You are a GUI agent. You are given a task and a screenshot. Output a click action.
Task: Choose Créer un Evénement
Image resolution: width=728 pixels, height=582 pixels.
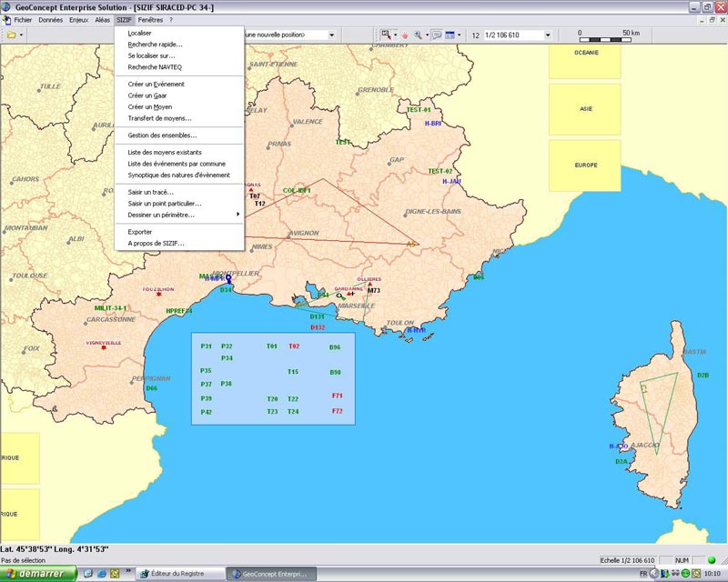[x=179, y=84]
